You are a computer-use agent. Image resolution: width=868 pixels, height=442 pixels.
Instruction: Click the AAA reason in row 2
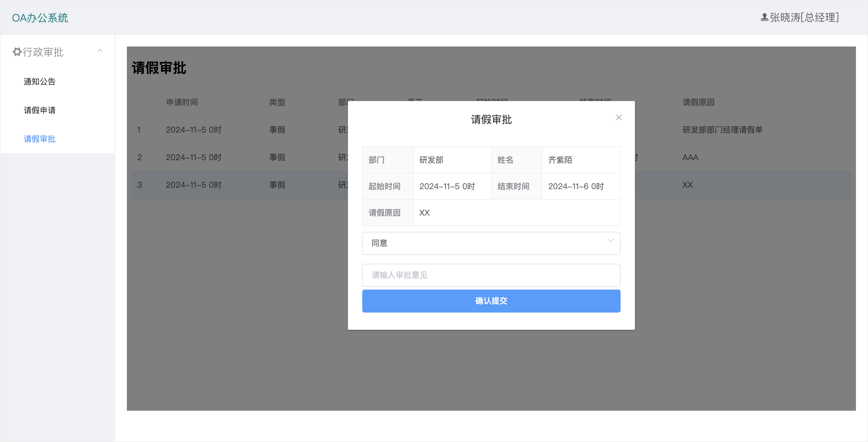(690, 157)
